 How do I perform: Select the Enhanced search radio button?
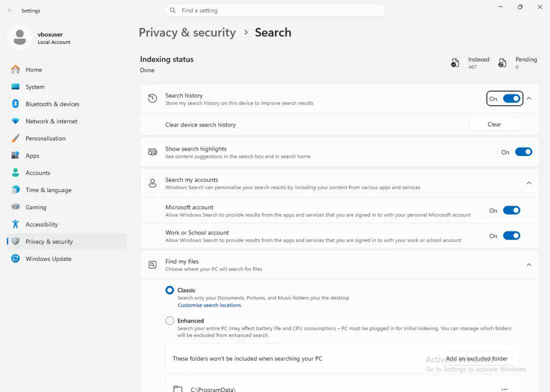(x=170, y=320)
